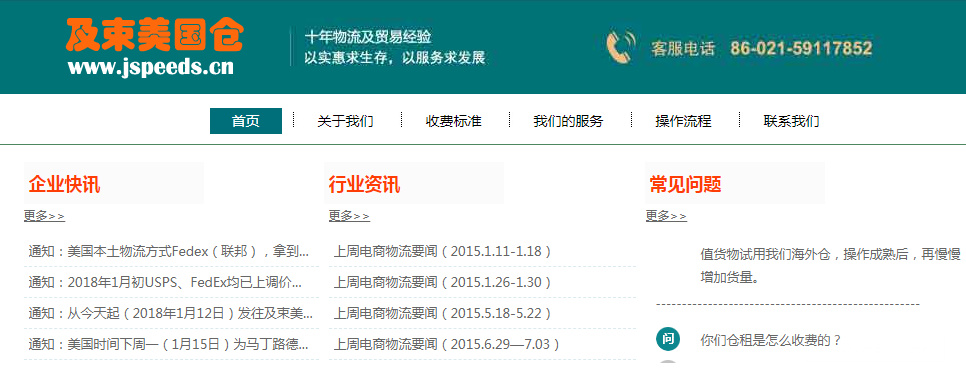Click the 常见问题 section heading
Image resolution: width=966 pixels, height=382 pixels.
(685, 184)
